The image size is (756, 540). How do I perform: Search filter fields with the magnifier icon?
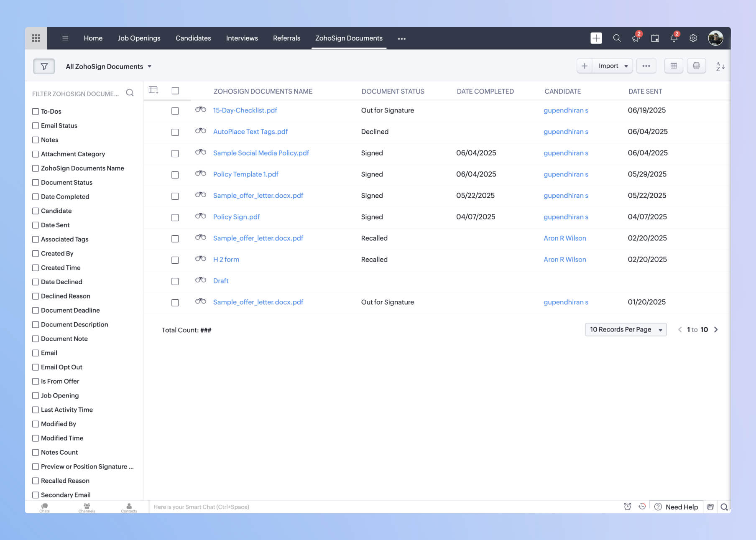click(x=130, y=93)
